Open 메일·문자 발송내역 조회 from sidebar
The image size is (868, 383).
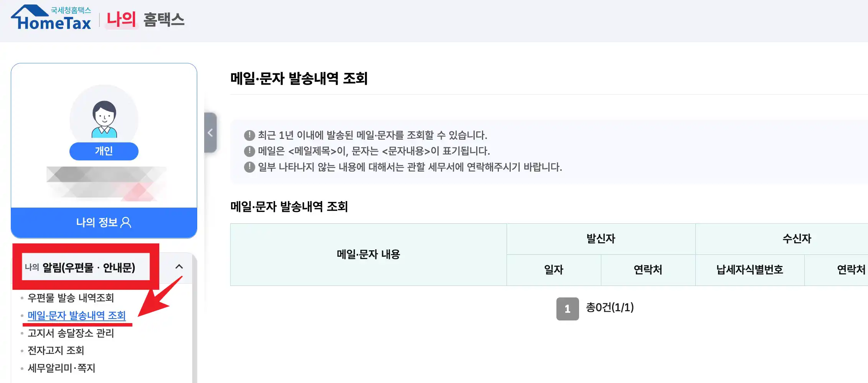point(77,315)
